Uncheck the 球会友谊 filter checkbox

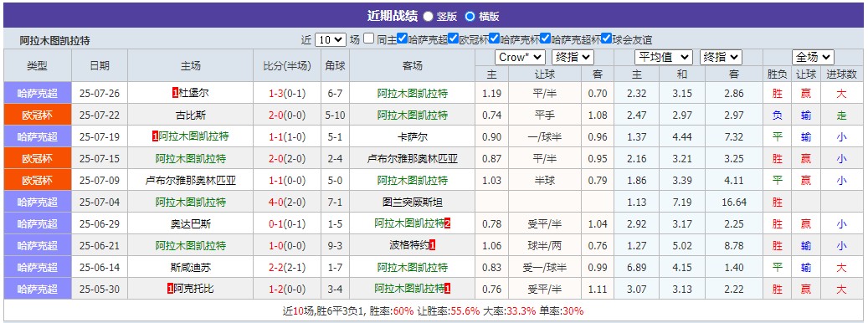click(x=607, y=39)
